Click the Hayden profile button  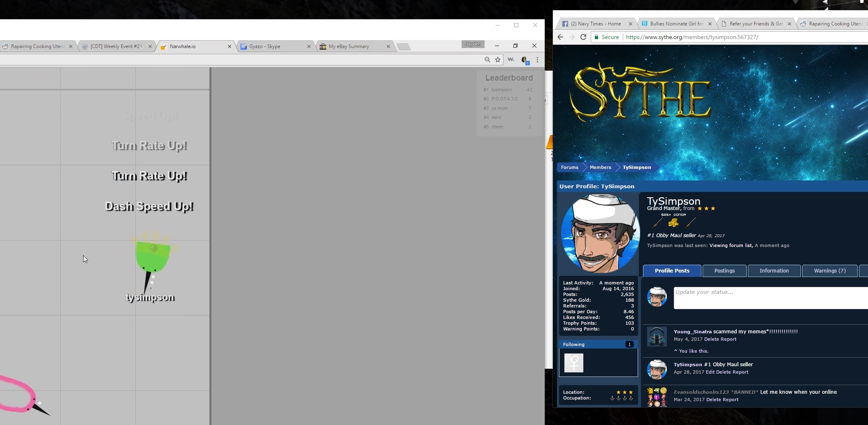473,44
